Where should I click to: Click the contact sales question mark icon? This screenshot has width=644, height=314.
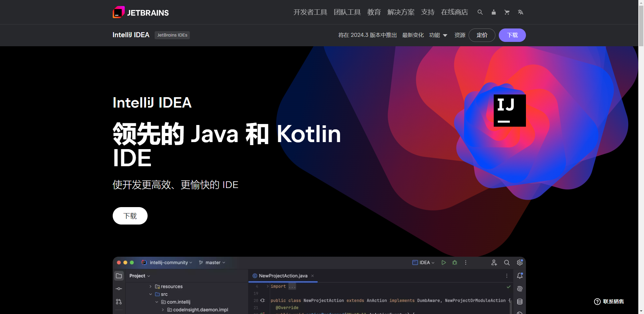coord(597,302)
